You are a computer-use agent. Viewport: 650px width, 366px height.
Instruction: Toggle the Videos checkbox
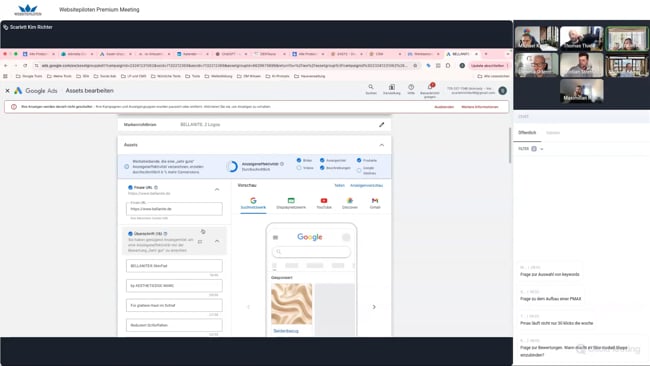(x=299, y=168)
